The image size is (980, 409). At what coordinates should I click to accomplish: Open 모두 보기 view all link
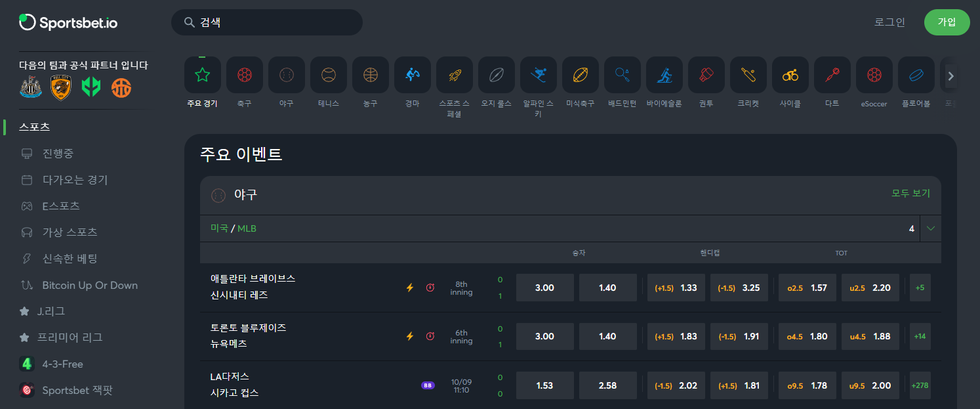pyautogui.click(x=910, y=194)
